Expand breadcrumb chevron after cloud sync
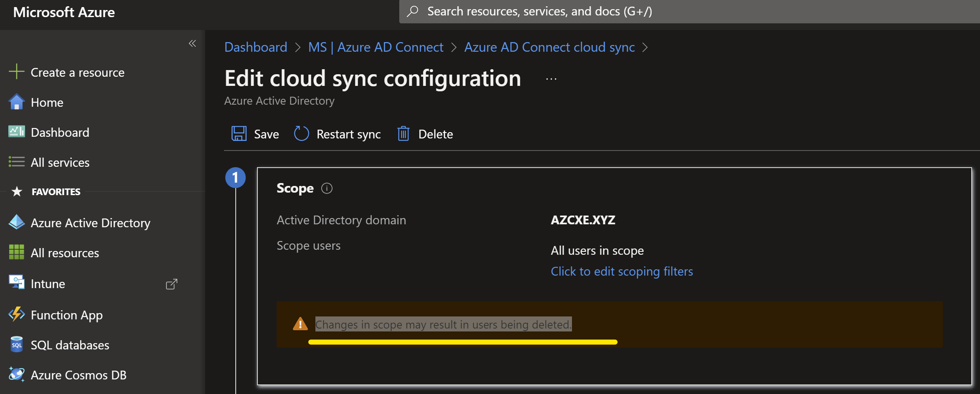The width and height of the screenshot is (980, 394). pyautogui.click(x=645, y=48)
